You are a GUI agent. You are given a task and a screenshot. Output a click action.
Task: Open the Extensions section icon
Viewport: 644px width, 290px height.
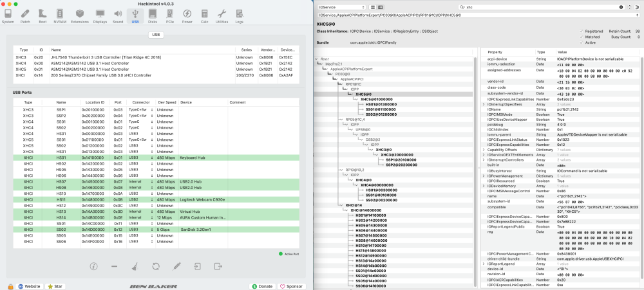tap(80, 17)
